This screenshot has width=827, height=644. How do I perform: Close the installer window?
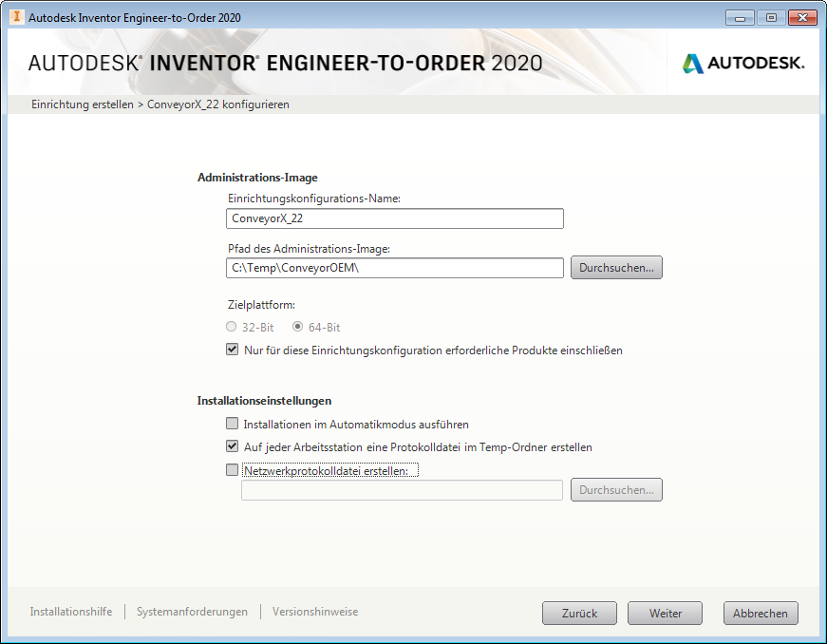point(802,18)
